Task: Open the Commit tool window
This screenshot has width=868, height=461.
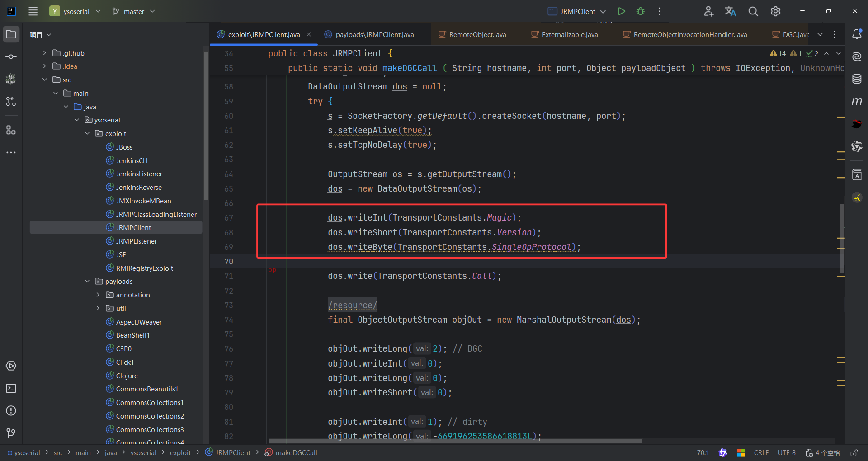Action: pos(11,57)
